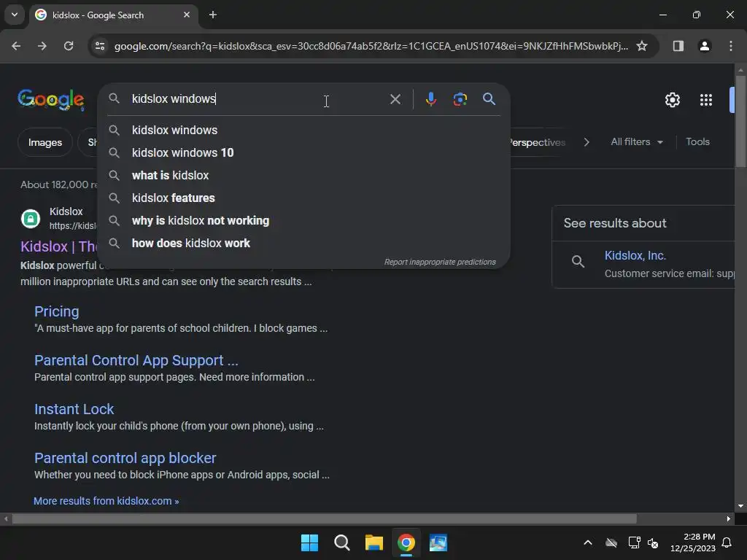Select suggestion 'kidslox windows 10'

coord(303,152)
